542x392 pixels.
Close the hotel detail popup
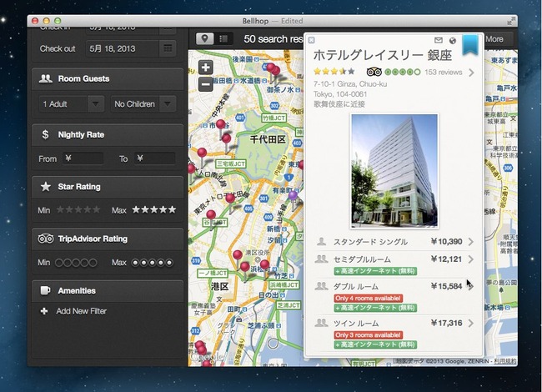pyautogui.click(x=312, y=40)
